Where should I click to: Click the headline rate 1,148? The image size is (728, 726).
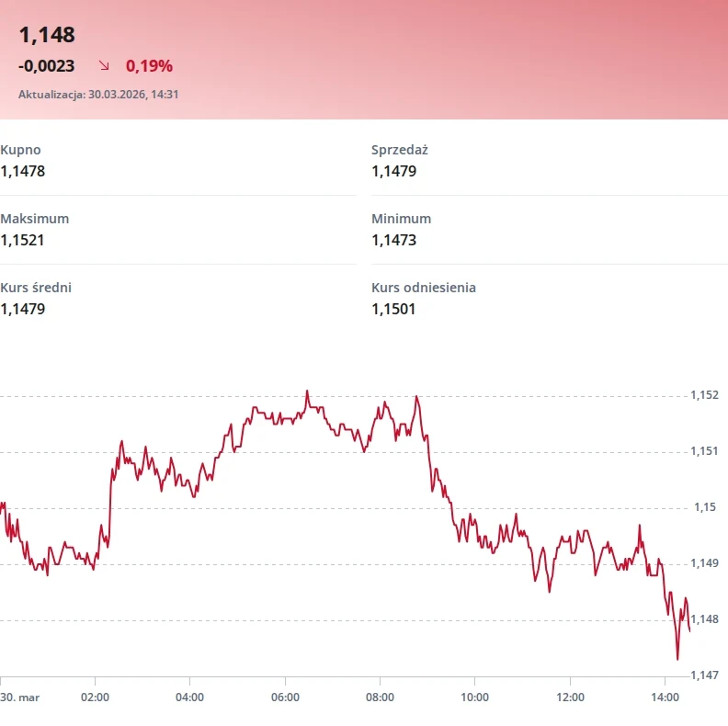(47, 35)
